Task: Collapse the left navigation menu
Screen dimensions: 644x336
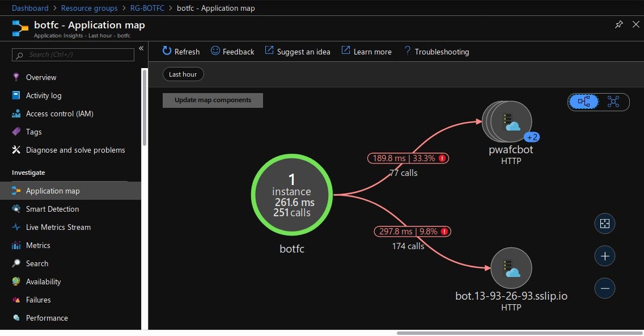Action: 141,49
